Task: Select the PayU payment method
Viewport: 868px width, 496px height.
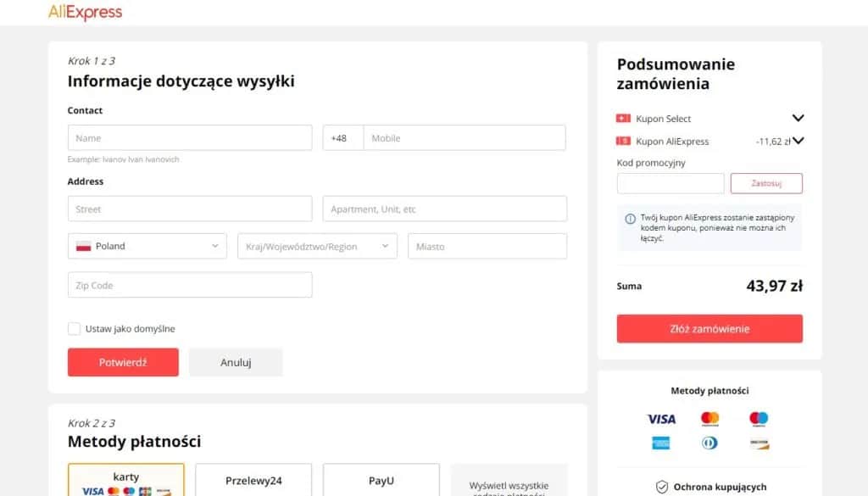Action: [381, 481]
